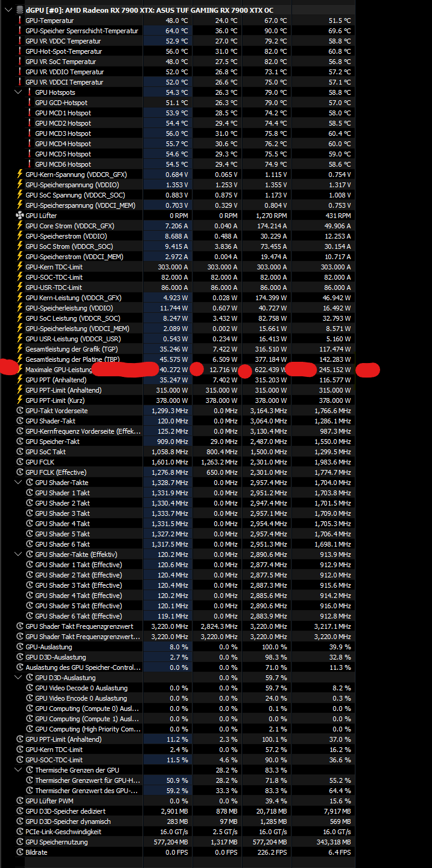Click the clock icon for GPU Video Decode 0 Auslastung
Image resolution: width=432 pixels, height=868 pixels.
click(30, 688)
